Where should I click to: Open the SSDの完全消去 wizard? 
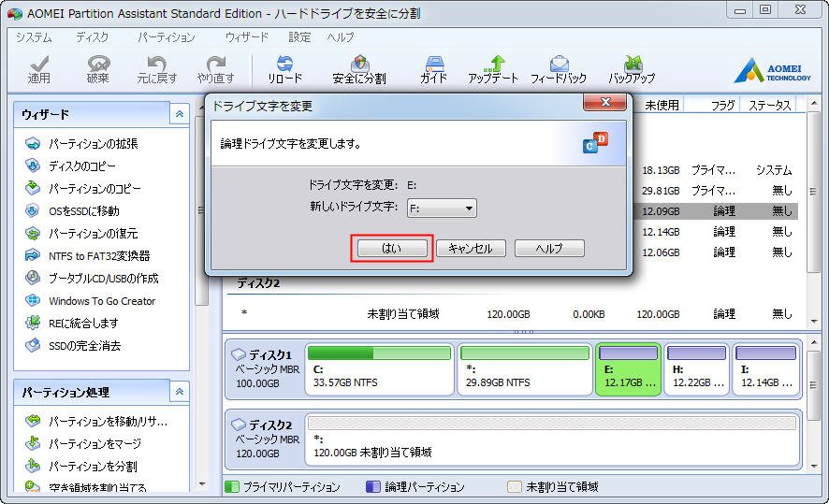pos(73,346)
